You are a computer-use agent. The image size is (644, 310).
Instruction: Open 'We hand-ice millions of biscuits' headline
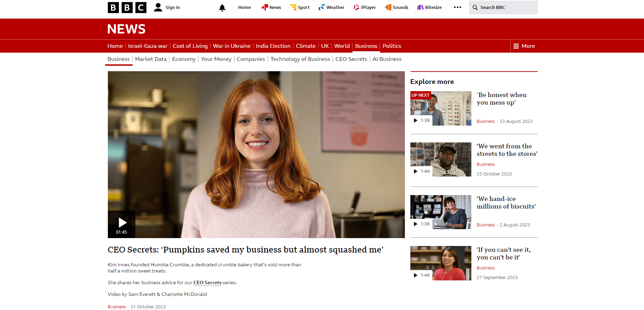(x=506, y=203)
